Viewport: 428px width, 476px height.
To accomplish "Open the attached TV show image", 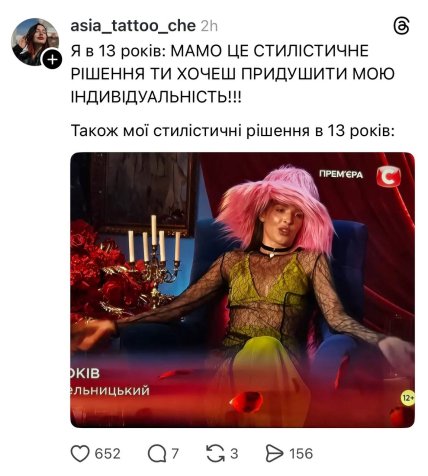I will [243, 290].
